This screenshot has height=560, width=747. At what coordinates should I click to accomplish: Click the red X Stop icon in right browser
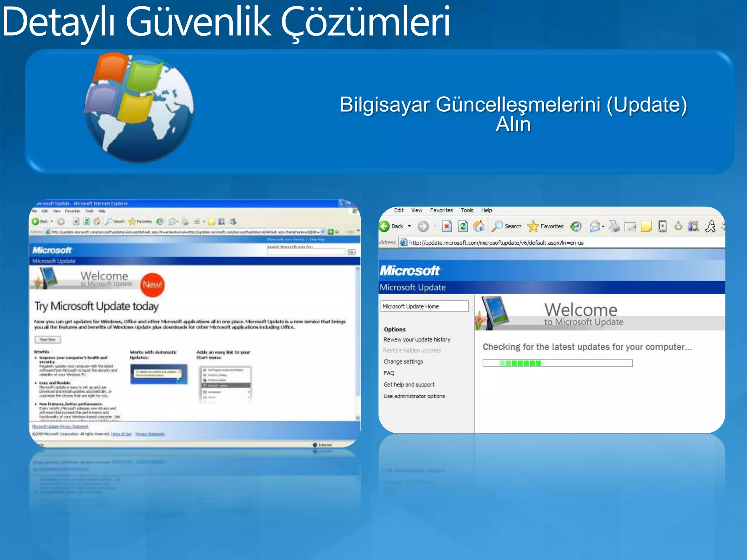447,226
